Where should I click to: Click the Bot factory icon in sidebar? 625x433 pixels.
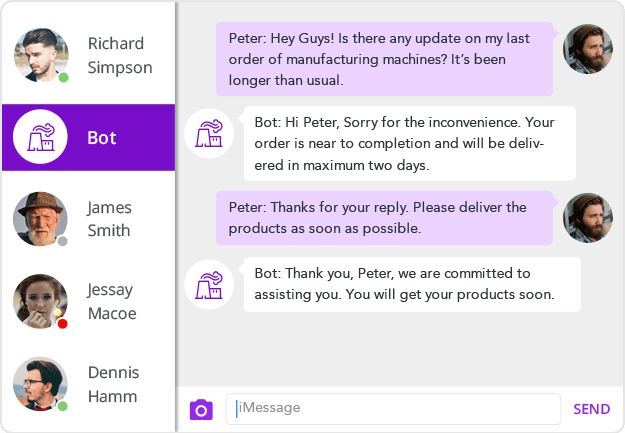(x=41, y=137)
